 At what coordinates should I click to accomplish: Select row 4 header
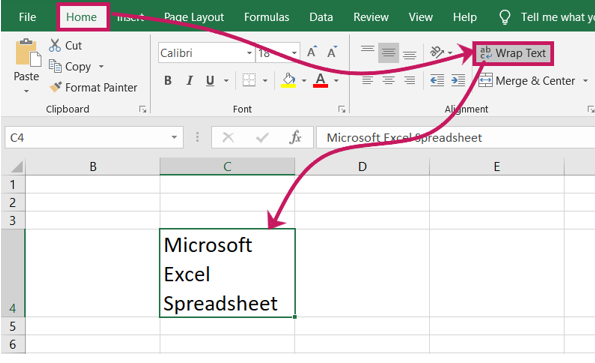[13, 273]
